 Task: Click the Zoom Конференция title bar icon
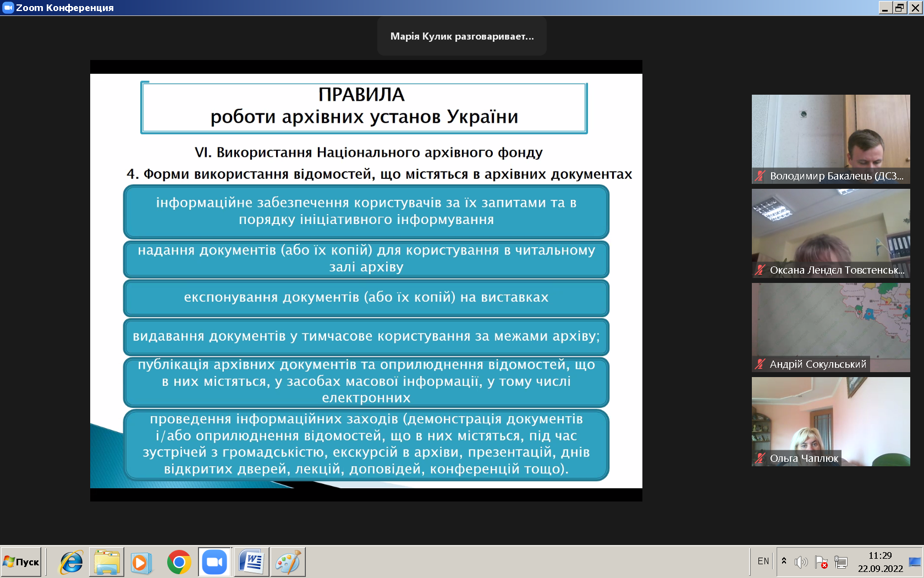tap(8, 8)
